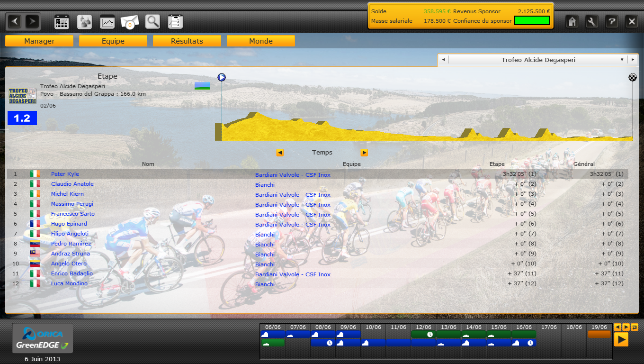Open rider Claudio Anatole's profile
The height and width of the screenshot is (364, 644).
(x=72, y=184)
